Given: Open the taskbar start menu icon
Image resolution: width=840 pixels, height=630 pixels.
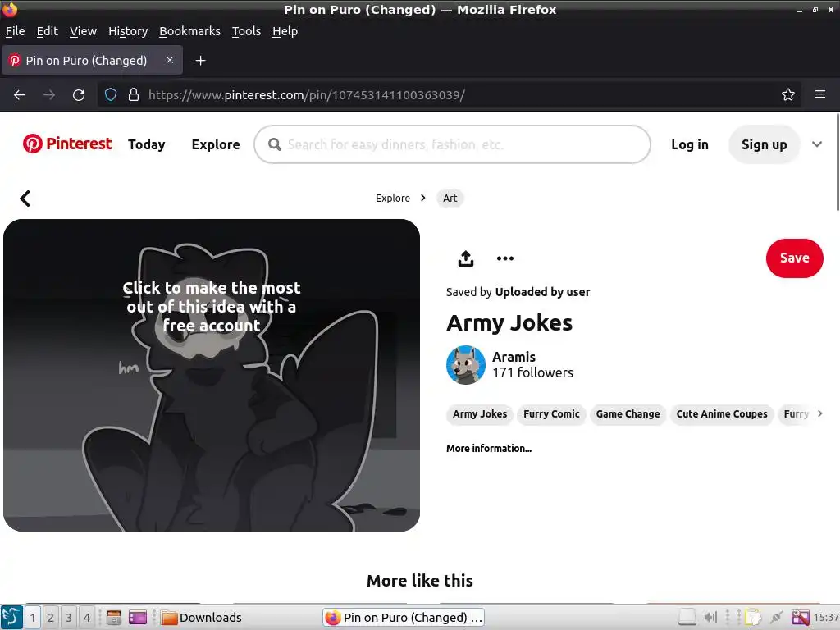Looking at the screenshot, I should click(11, 617).
